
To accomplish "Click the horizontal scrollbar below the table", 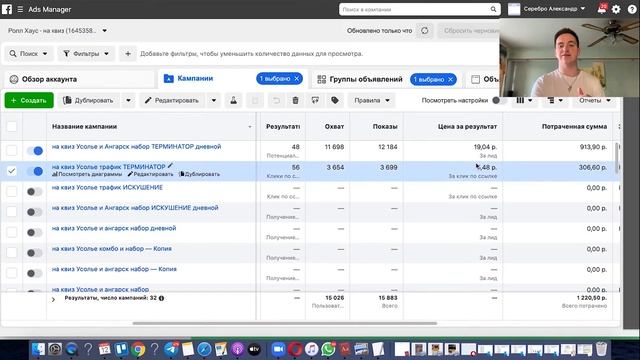I will point(284,323).
